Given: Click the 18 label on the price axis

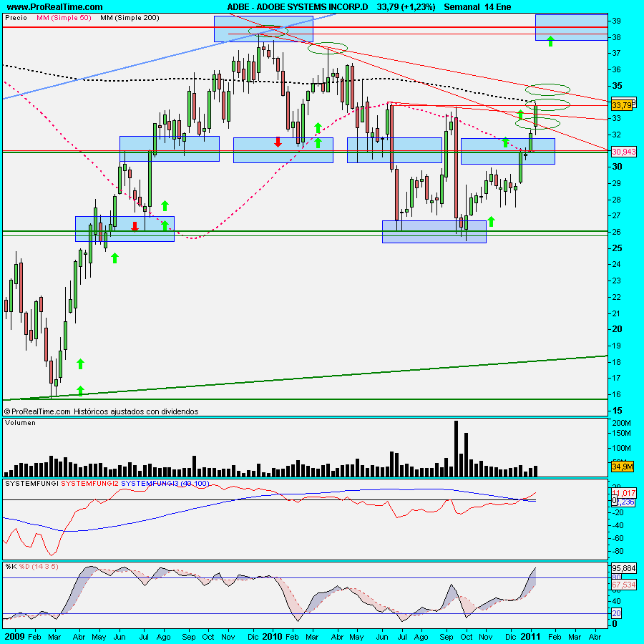Looking at the screenshot, I should (x=617, y=362).
